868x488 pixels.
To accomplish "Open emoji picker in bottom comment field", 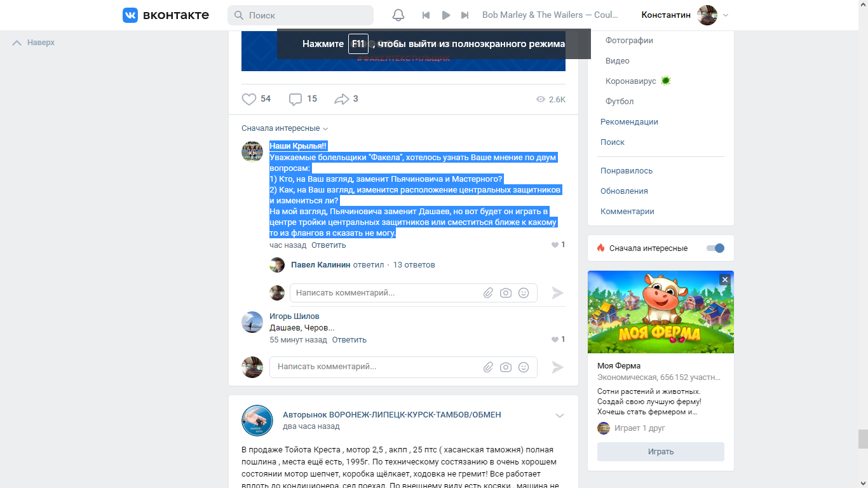I will [524, 367].
